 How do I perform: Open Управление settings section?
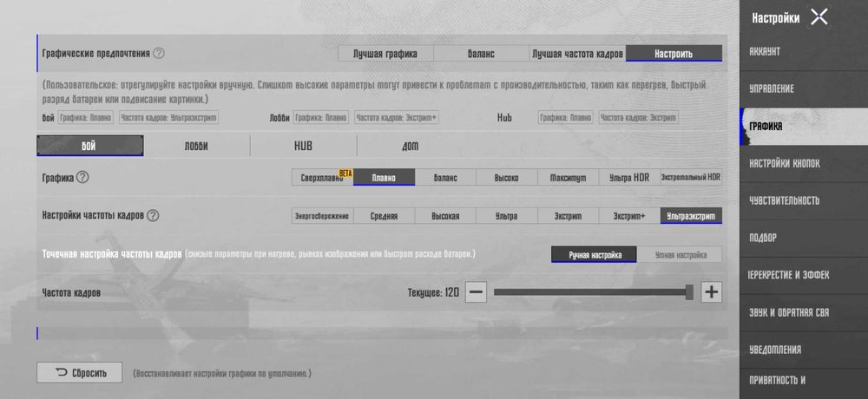(804, 88)
